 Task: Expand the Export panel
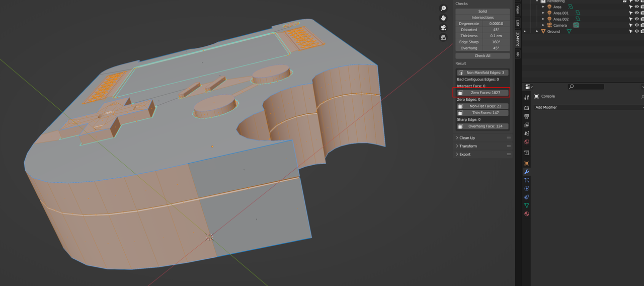click(465, 155)
